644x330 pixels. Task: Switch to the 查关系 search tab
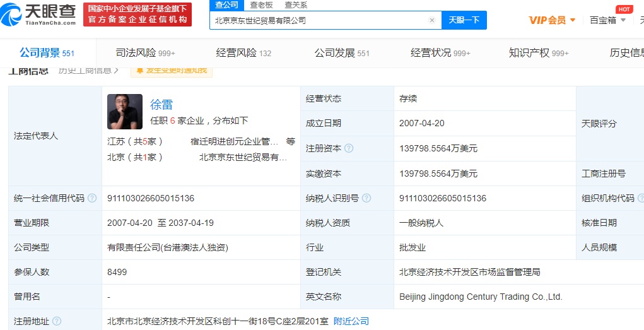[296, 5]
